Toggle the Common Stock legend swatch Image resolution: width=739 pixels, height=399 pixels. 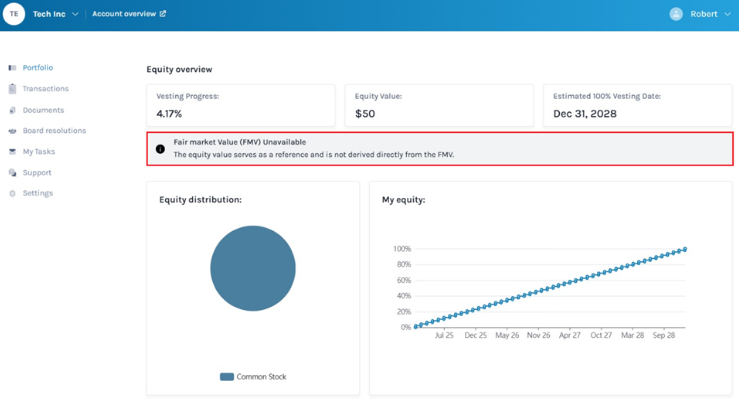tap(227, 377)
